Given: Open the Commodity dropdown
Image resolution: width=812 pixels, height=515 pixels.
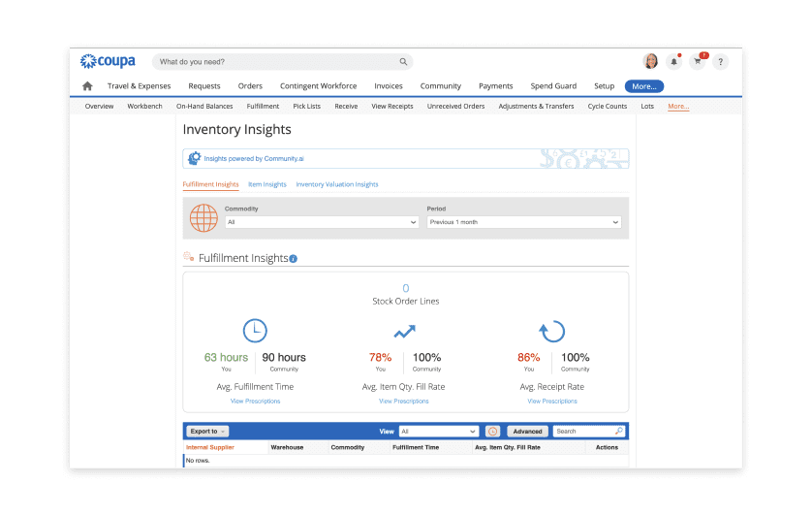Looking at the screenshot, I should (x=322, y=222).
